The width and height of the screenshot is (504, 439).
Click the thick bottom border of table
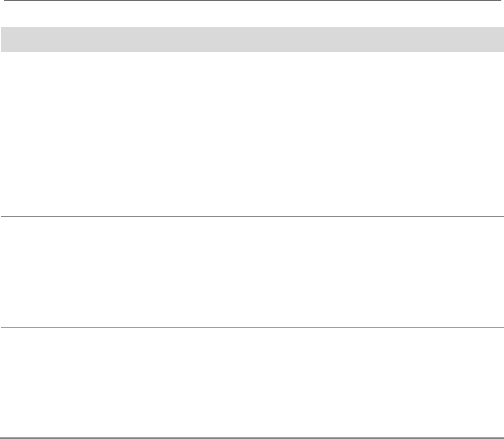point(252,437)
